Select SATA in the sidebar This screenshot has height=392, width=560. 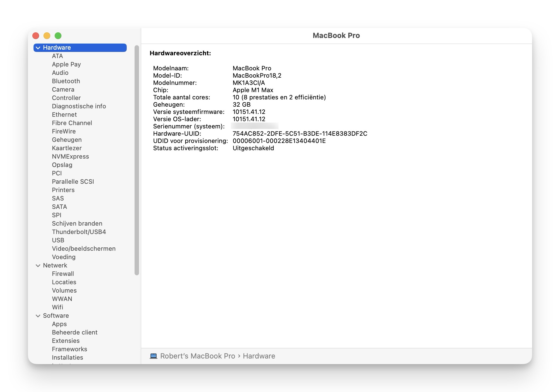point(59,207)
